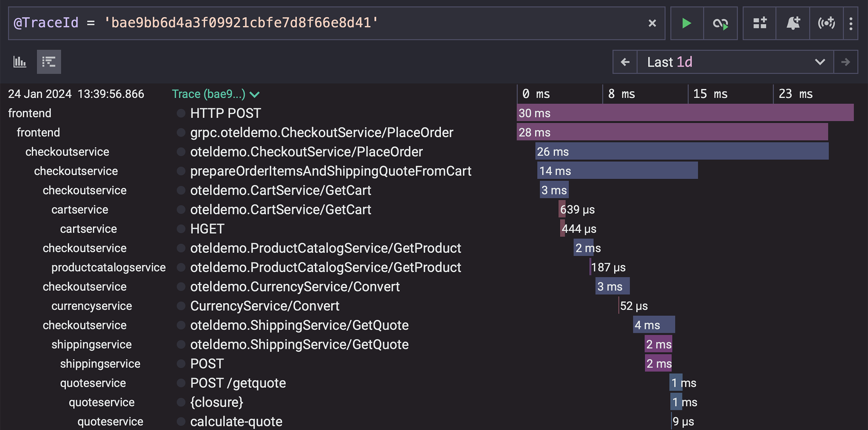
Task: Toggle the circle marker beside HGET span
Action: pyautogui.click(x=181, y=229)
